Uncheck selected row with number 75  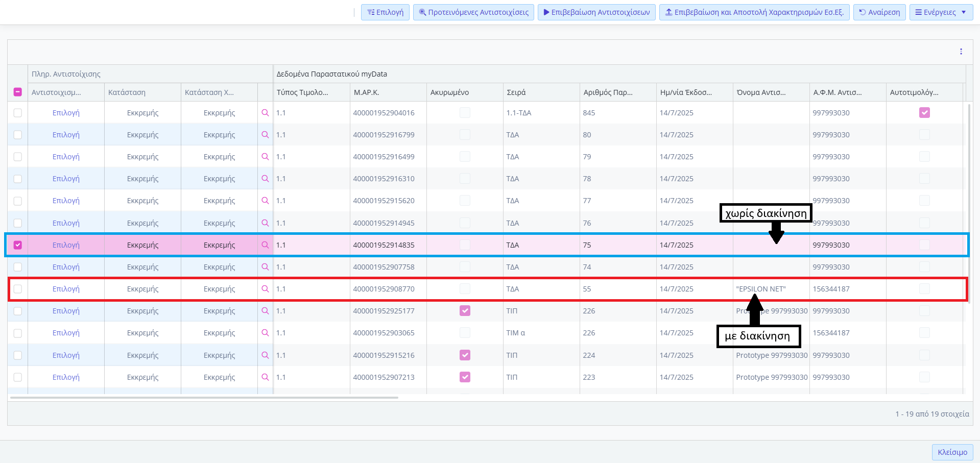coord(18,245)
